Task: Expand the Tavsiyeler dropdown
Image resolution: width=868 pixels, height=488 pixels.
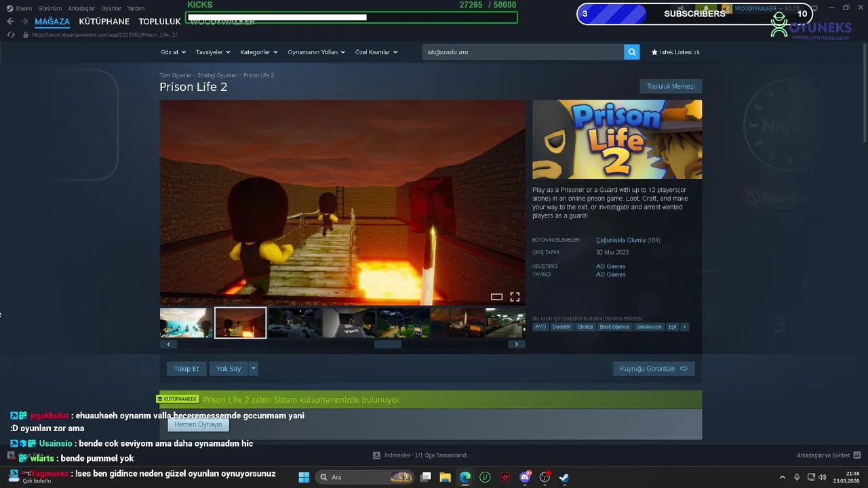Action: pyautogui.click(x=213, y=52)
